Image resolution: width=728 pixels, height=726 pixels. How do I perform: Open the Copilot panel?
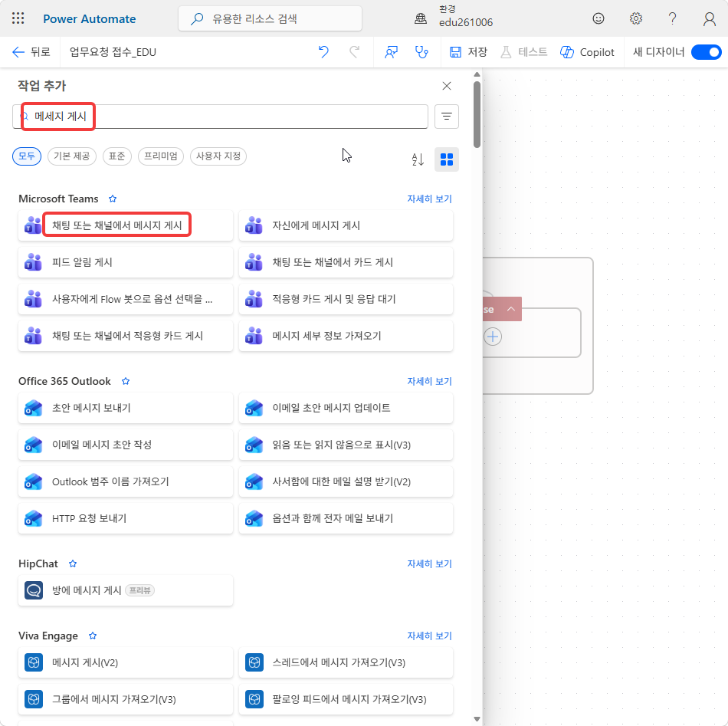tap(587, 52)
